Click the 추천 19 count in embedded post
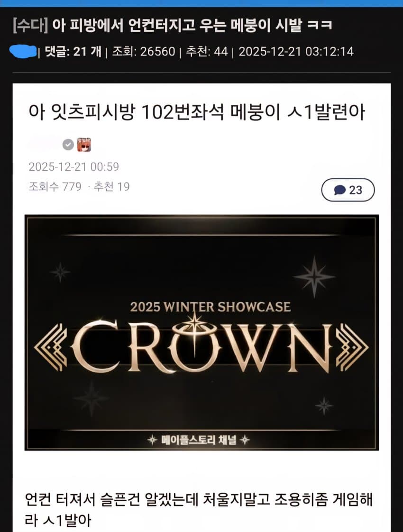 coord(111,187)
